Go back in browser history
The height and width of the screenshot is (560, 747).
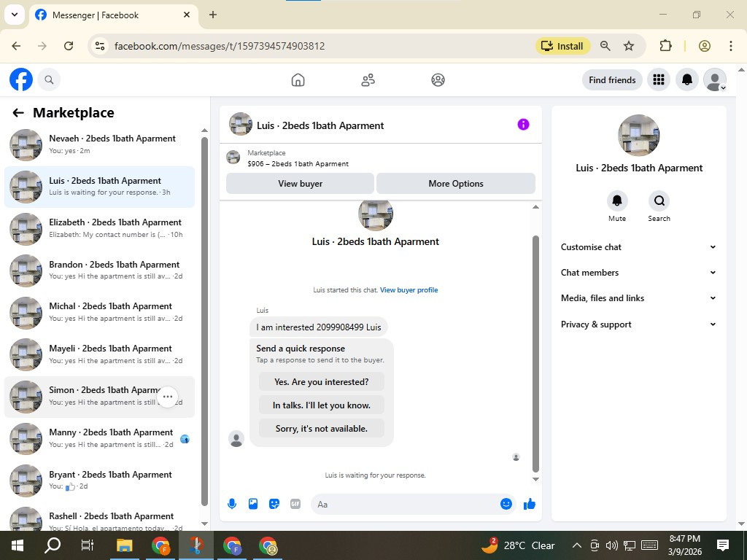point(16,46)
